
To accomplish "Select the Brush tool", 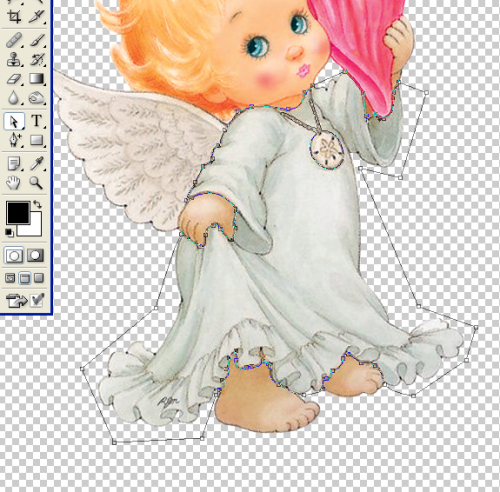I will 36,40.
